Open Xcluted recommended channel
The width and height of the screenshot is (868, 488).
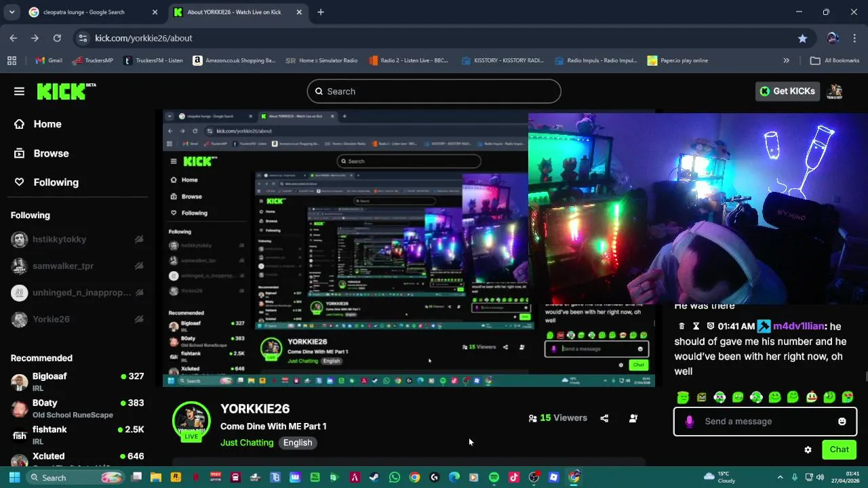point(78,459)
